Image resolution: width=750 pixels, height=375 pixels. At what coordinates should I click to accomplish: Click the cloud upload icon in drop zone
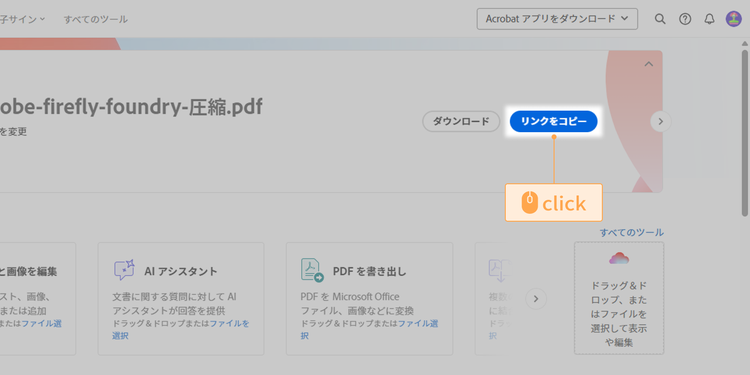click(619, 258)
